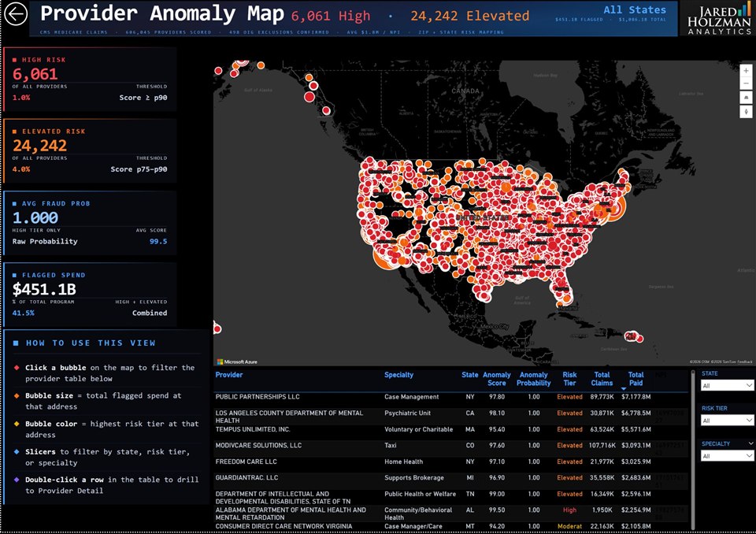Click the bubble cluster over Puerto Rico

632,336
